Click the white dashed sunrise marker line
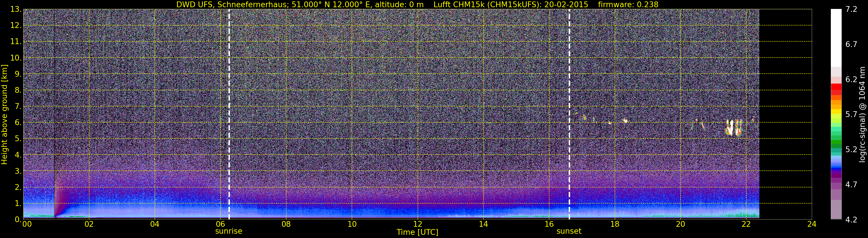 [229, 114]
